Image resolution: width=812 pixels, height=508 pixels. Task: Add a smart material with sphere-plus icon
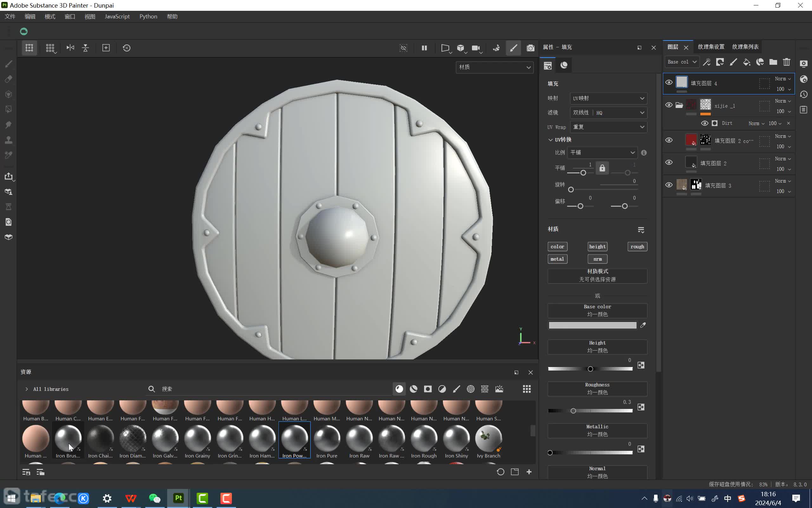760,62
